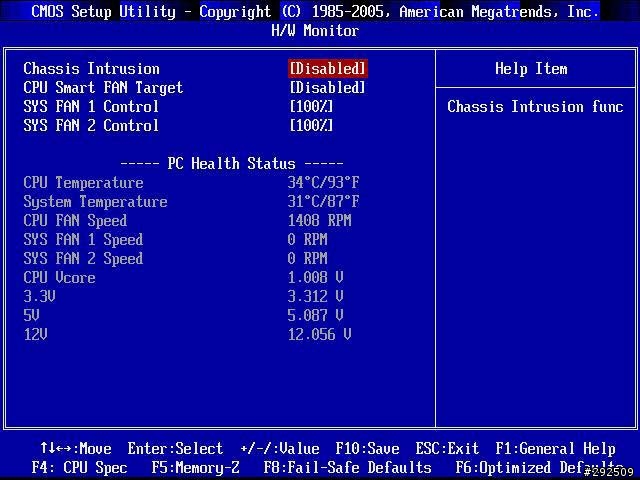Click the F10:Save hint
The height and width of the screenshot is (480, 640).
coord(367,448)
